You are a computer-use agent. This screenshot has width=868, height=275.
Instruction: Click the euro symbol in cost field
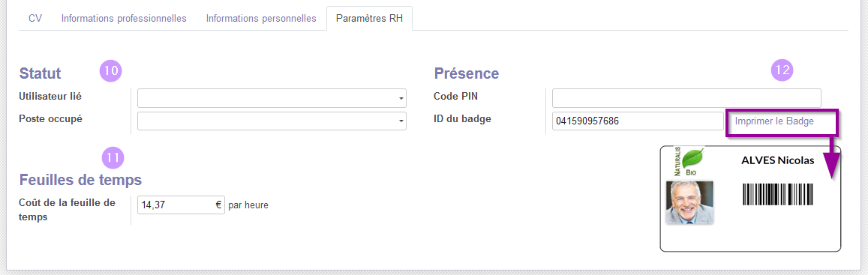pyautogui.click(x=218, y=205)
